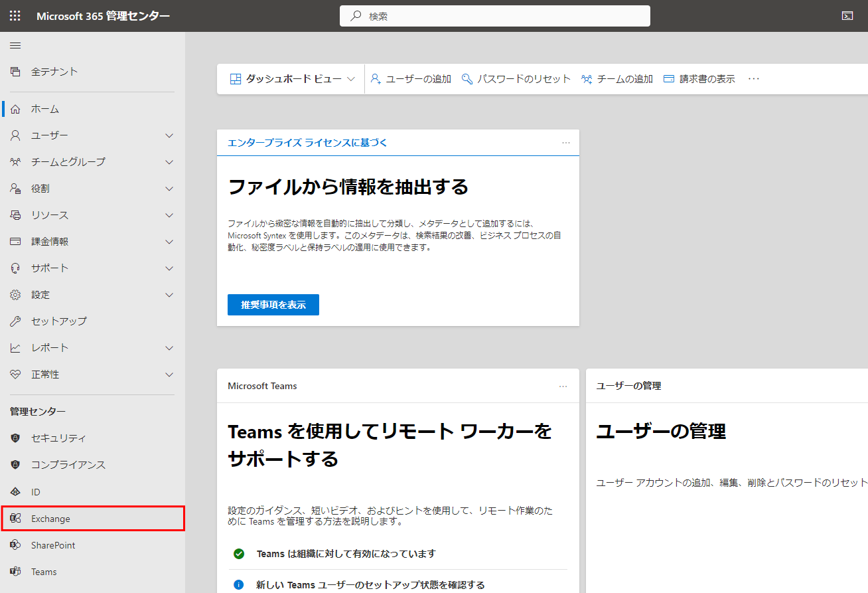Open the ID admin center

pyautogui.click(x=92, y=492)
